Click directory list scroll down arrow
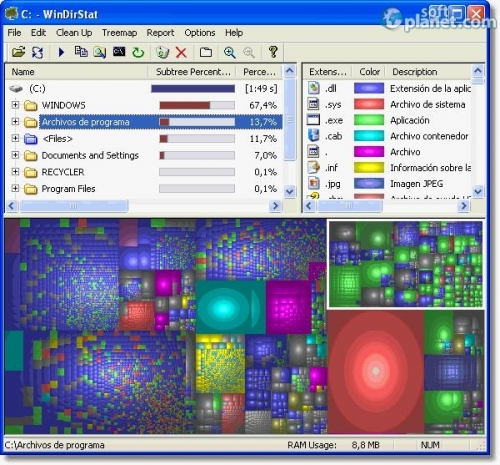Viewport: 500px width, 465px height. [289, 192]
